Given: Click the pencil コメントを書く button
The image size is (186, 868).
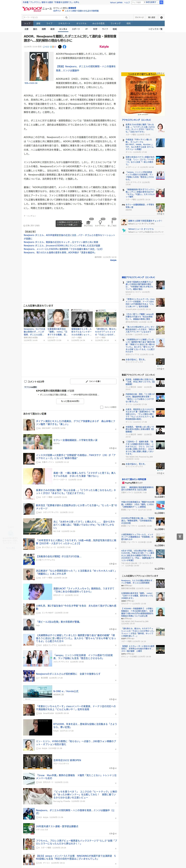Looking at the screenshot, I should click(93, 381).
